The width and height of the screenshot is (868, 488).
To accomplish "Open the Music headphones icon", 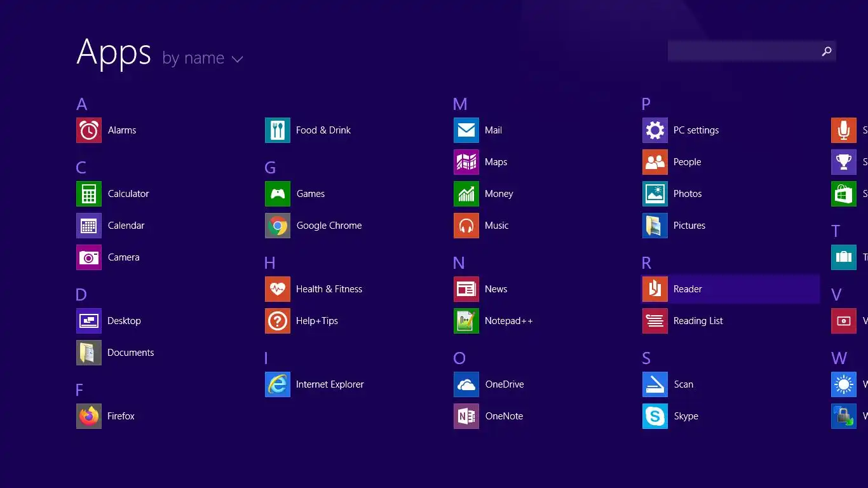I will pyautogui.click(x=466, y=226).
